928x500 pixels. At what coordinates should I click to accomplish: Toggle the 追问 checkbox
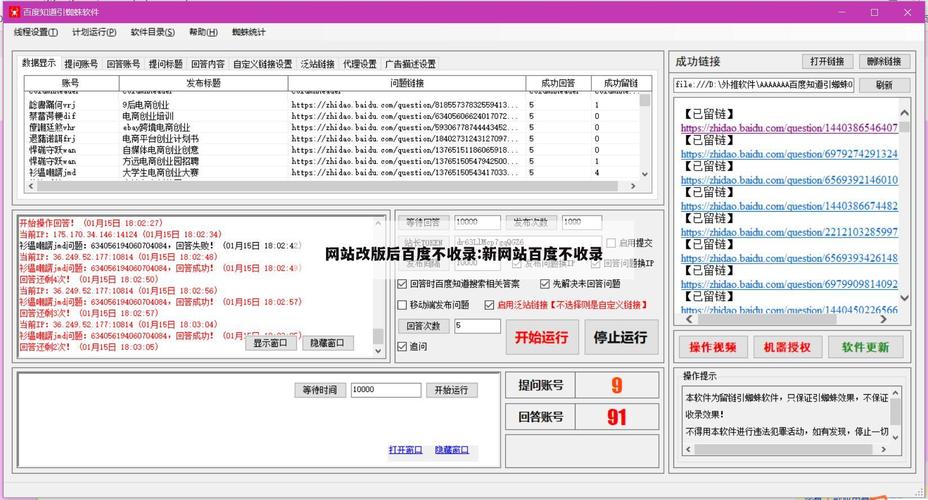coord(402,347)
